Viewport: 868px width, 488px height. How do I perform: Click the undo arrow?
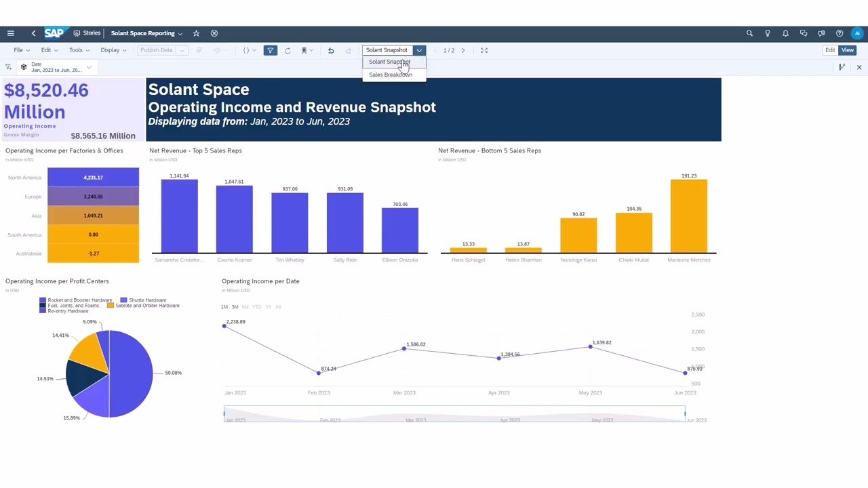click(331, 50)
